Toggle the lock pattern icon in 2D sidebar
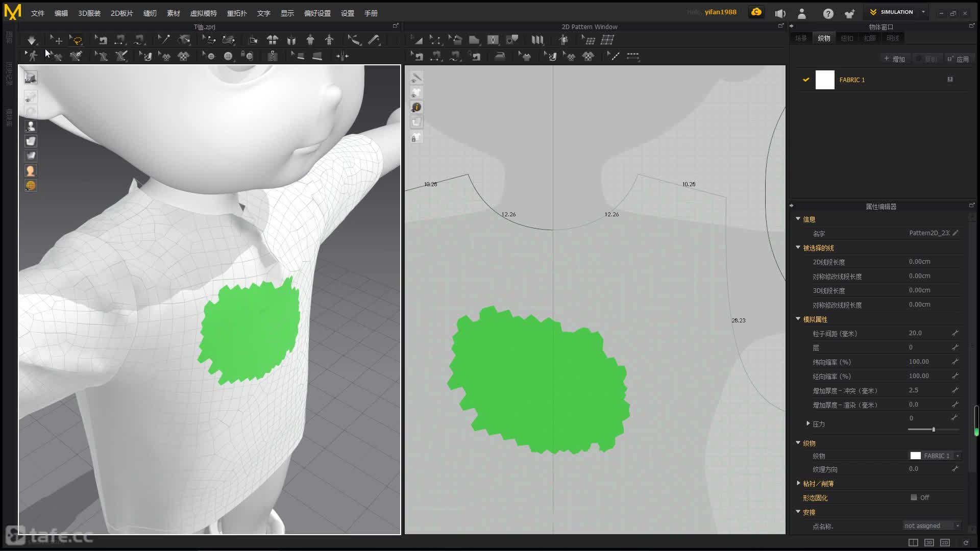Screen dimensions: 980x551 416,137
